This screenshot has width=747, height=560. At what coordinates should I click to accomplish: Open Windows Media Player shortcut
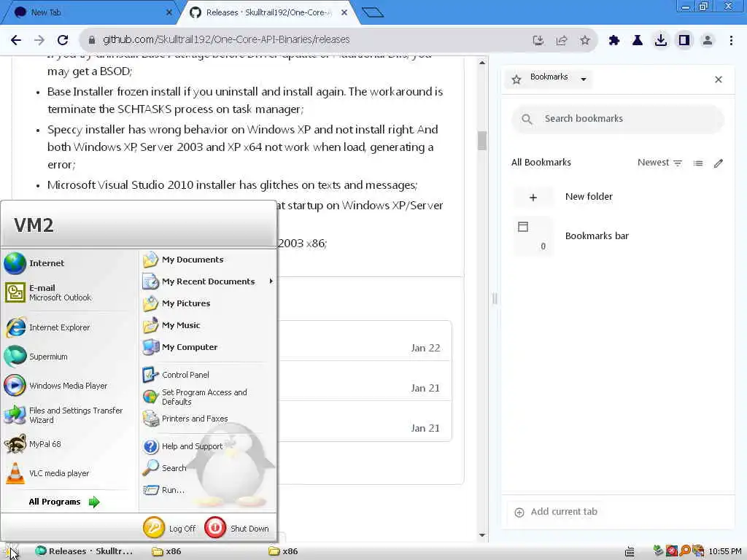point(66,386)
